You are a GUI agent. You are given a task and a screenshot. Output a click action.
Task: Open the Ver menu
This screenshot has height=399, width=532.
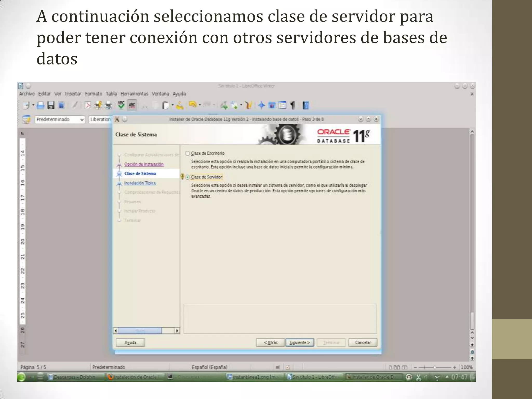(58, 94)
